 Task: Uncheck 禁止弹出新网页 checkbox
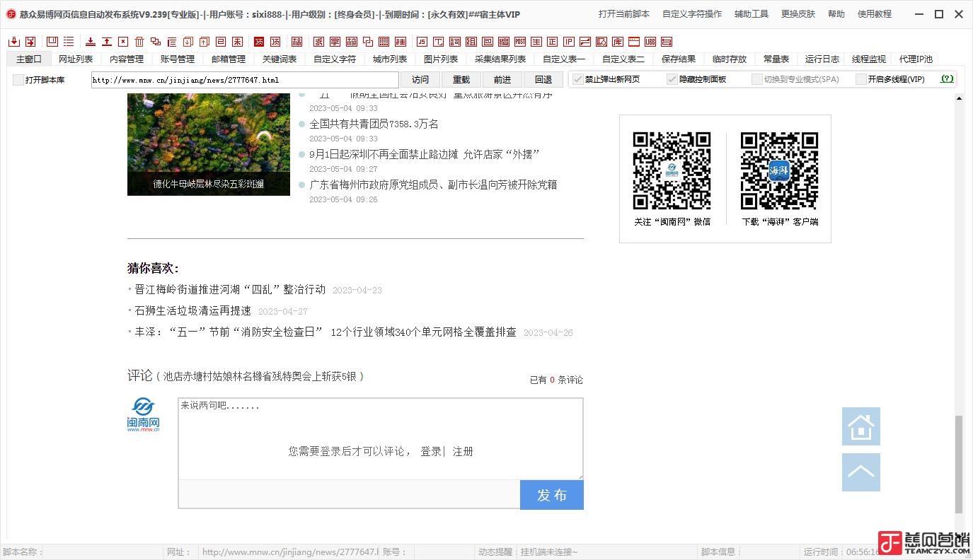click(x=578, y=79)
